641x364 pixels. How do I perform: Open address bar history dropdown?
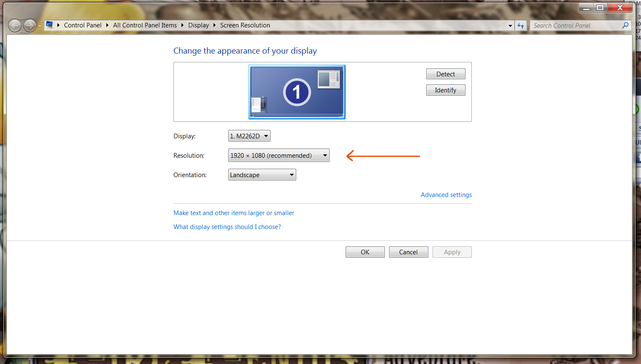(510, 26)
